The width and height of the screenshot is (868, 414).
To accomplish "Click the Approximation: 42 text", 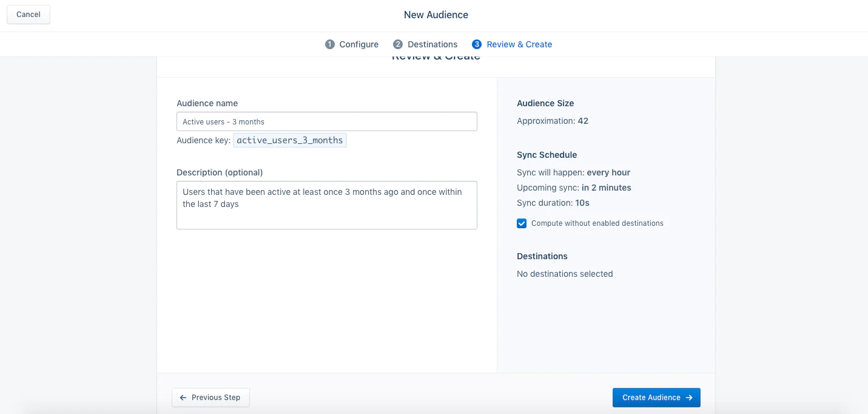I will point(553,121).
